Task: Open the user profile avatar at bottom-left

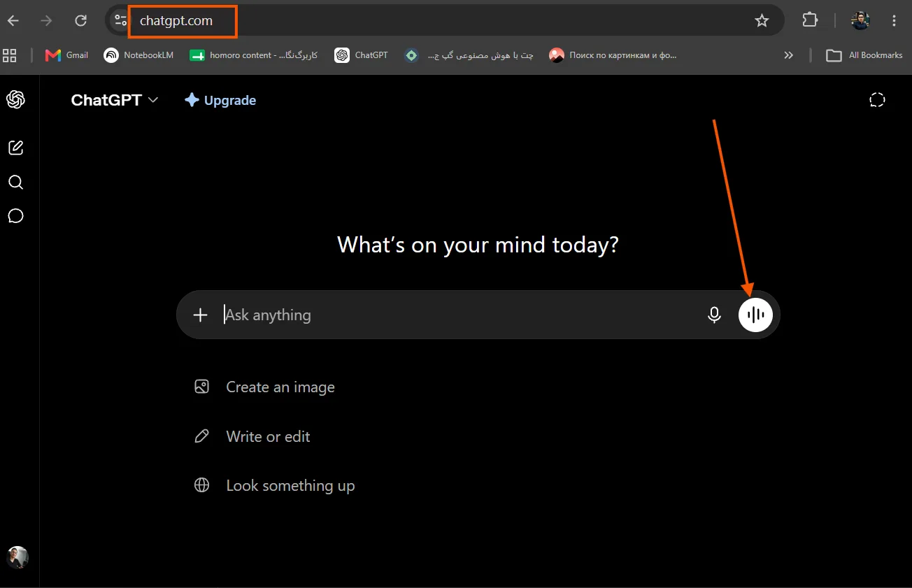Action: click(x=17, y=557)
